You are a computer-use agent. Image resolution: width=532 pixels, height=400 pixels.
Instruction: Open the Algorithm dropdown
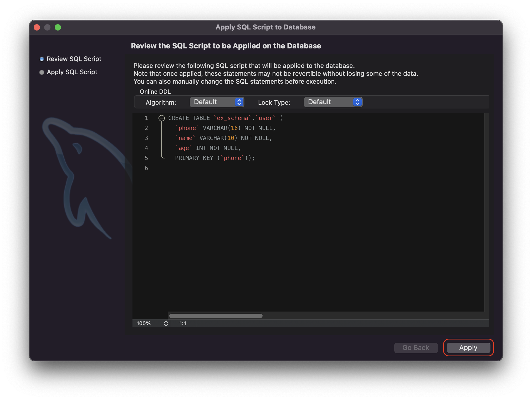click(217, 102)
